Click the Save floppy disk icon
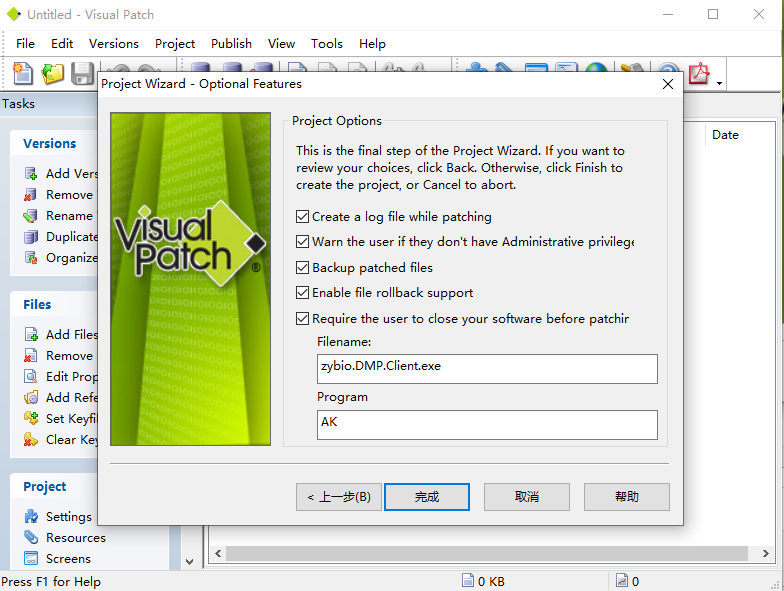This screenshot has width=784, height=591. 82,74
